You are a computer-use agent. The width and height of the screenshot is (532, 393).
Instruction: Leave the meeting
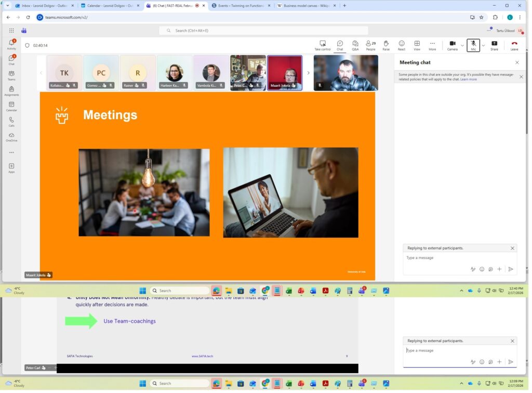tap(514, 45)
